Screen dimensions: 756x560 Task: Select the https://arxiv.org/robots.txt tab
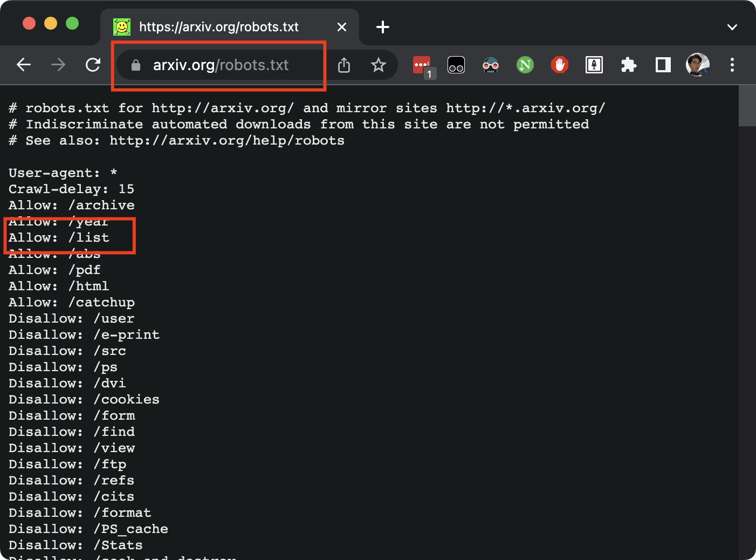coord(230,27)
